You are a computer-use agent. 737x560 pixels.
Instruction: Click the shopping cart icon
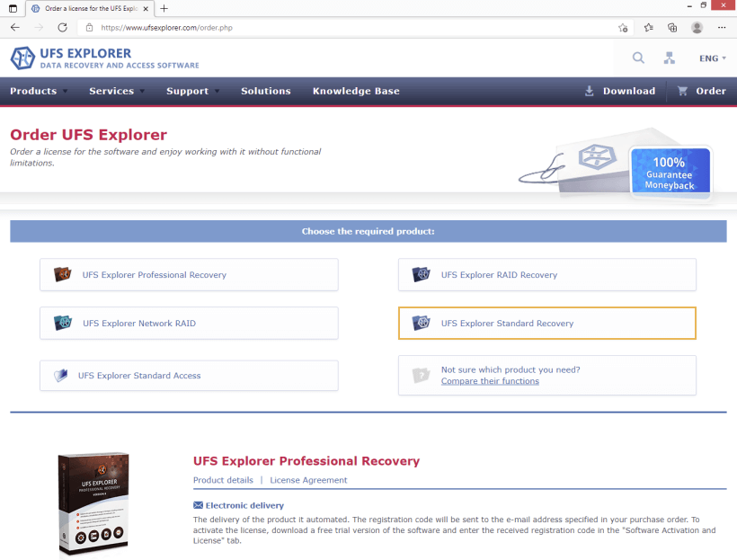tap(682, 91)
